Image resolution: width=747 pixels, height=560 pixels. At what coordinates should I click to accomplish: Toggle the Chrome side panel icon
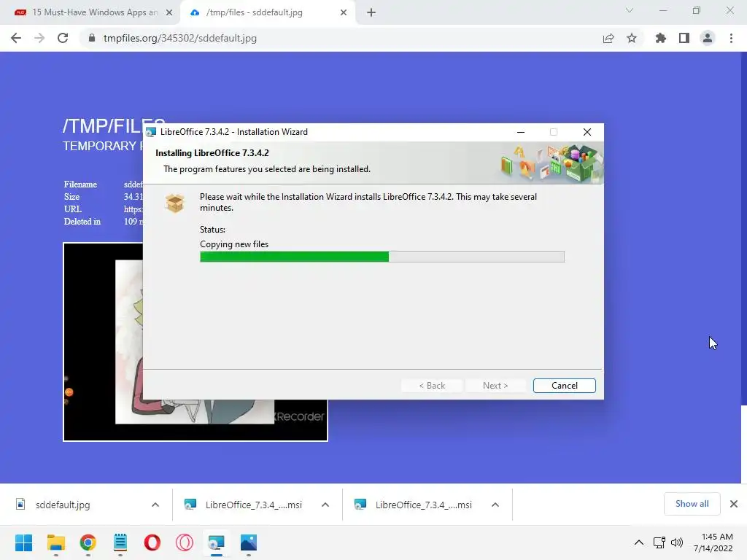(684, 38)
